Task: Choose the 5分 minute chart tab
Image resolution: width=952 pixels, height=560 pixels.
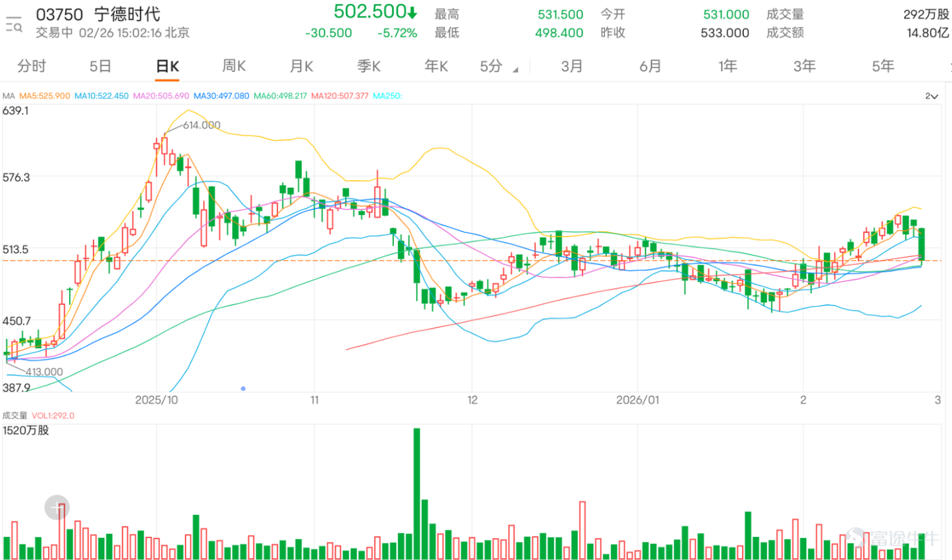Action: 491,66
